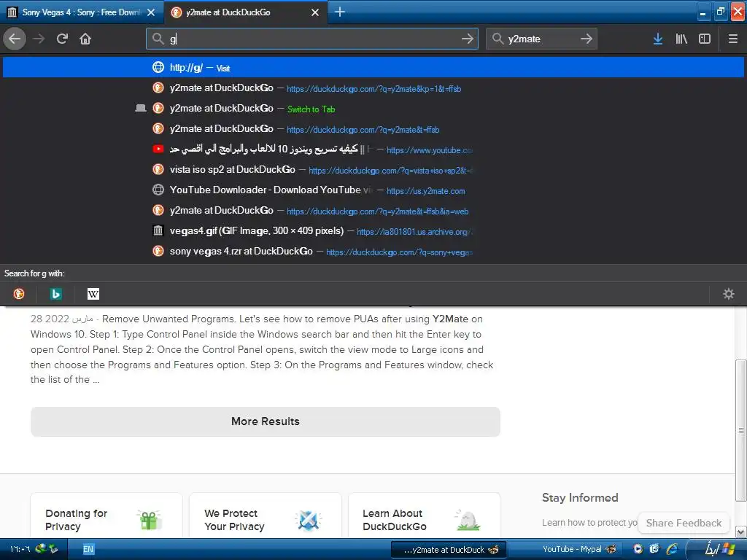Open the Library bookmarks icon
Viewport: 747px width, 560px height.
pos(681,39)
